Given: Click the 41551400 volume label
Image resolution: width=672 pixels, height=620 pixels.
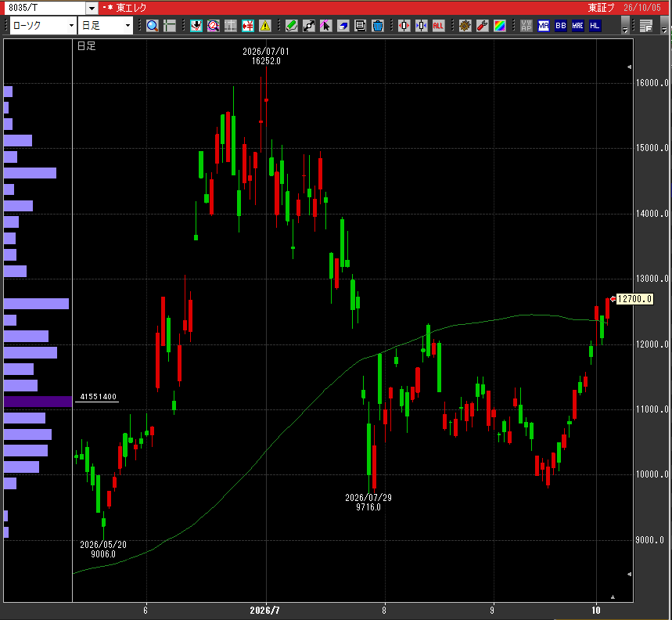Looking at the screenshot, I should coord(98,397).
